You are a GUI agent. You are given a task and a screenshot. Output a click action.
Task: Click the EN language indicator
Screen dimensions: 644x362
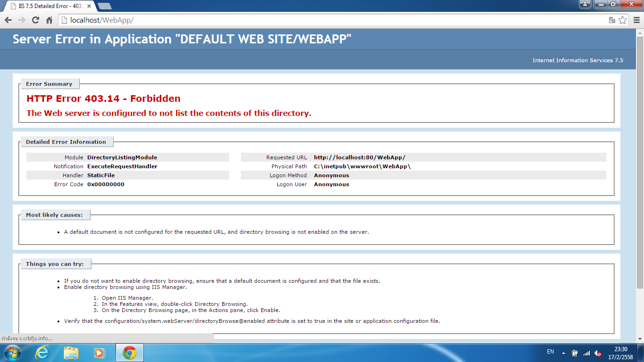550,352
